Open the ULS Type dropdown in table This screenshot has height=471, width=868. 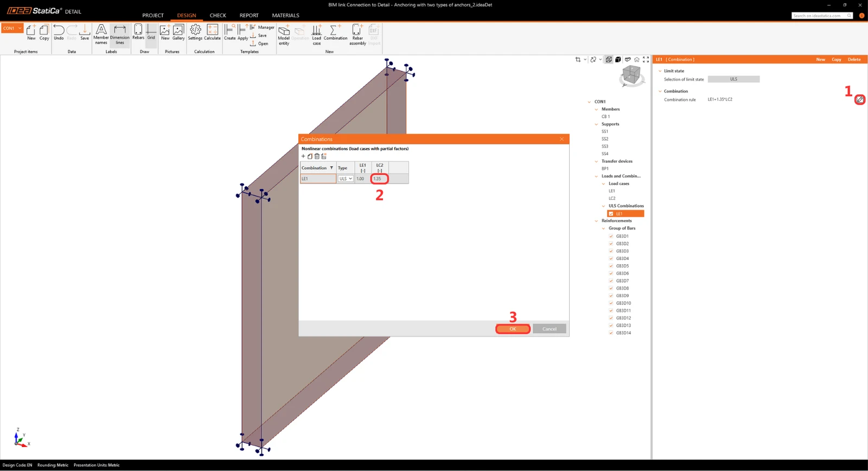coord(346,179)
